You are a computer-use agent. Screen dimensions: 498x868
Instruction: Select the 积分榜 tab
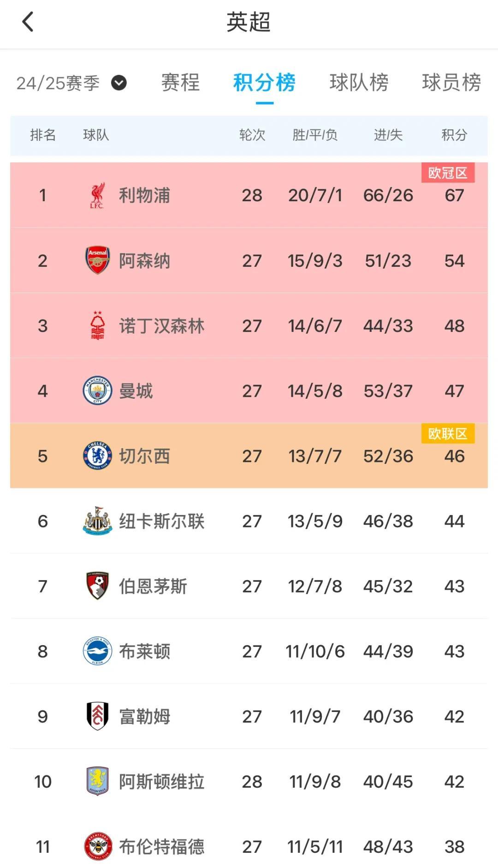point(264,83)
